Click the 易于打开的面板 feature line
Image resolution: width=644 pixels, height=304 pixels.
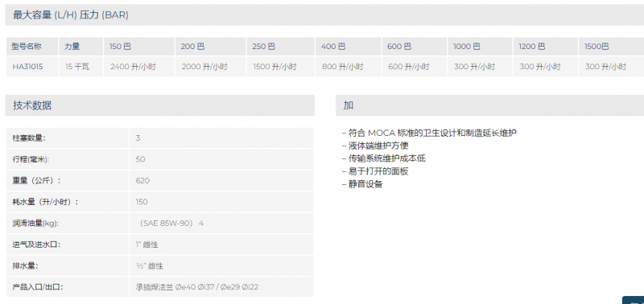375,171
